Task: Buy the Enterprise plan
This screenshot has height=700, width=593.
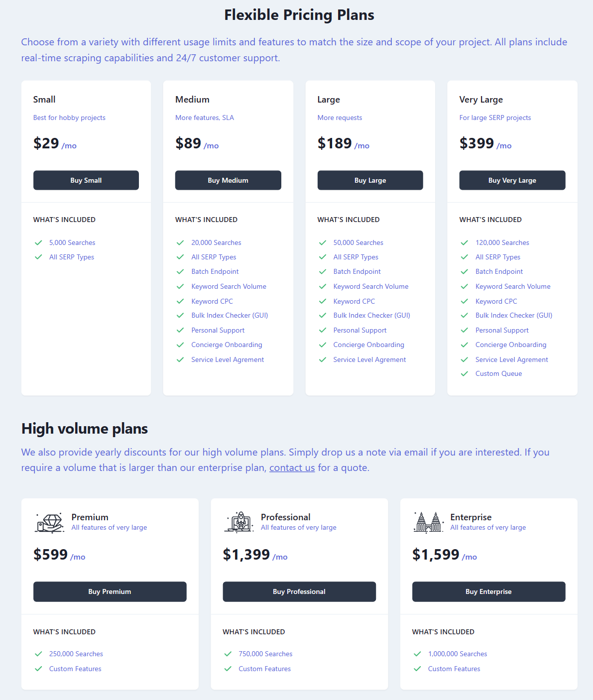Action: click(x=489, y=591)
